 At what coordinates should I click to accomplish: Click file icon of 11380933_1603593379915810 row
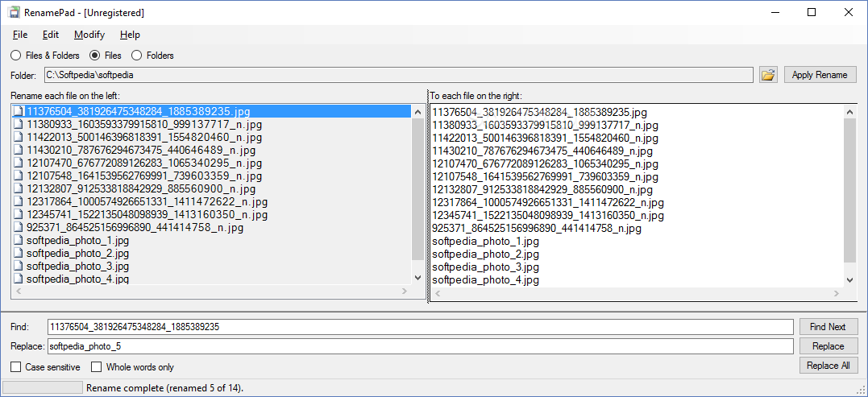point(19,124)
